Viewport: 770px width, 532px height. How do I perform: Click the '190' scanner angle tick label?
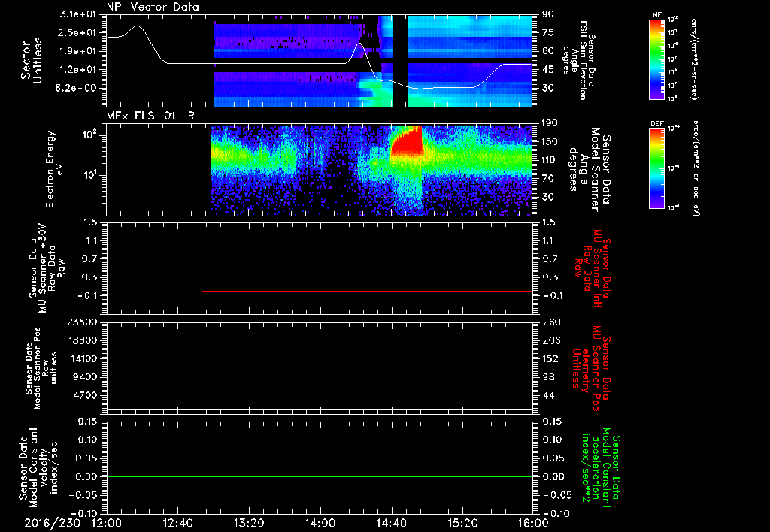tap(550, 123)
